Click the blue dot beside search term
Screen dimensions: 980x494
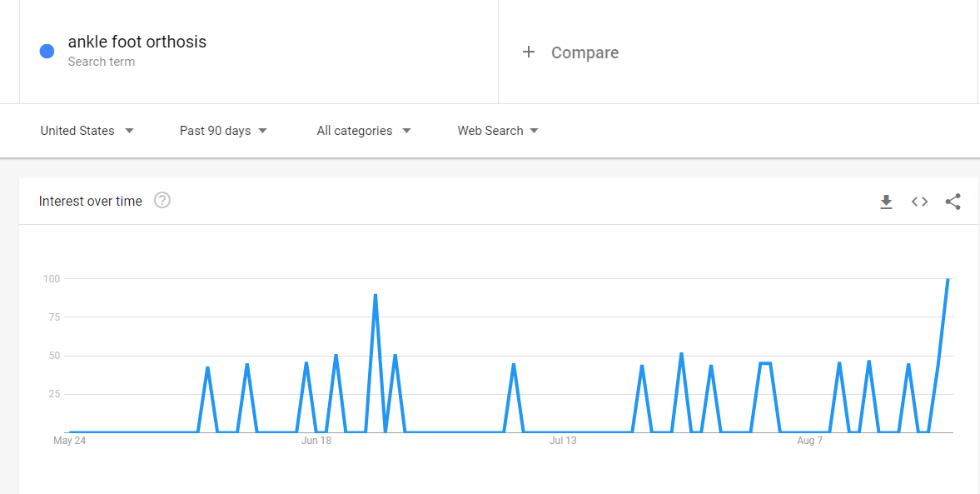[47, 52]
